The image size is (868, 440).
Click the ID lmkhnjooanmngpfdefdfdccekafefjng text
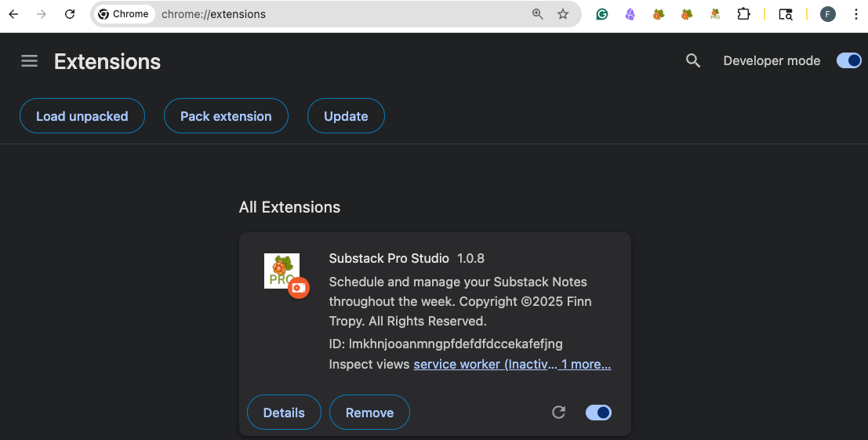tap(445, 344)
